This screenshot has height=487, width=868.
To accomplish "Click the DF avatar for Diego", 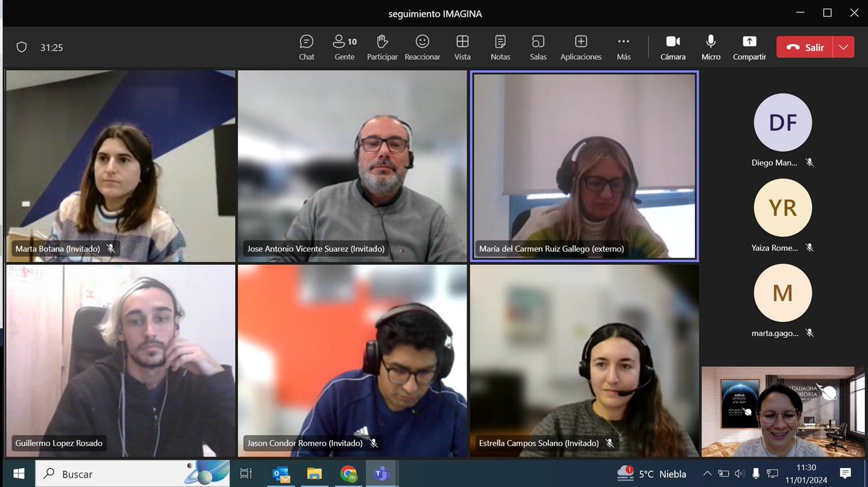I will pyautogui.click(x=783, y=122).
